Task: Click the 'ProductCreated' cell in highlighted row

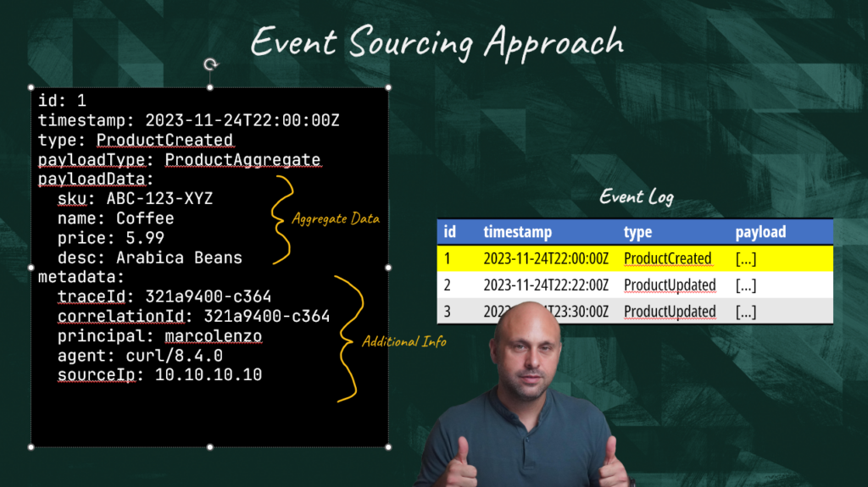Action: pyautogui.click(x=668, y=258)
